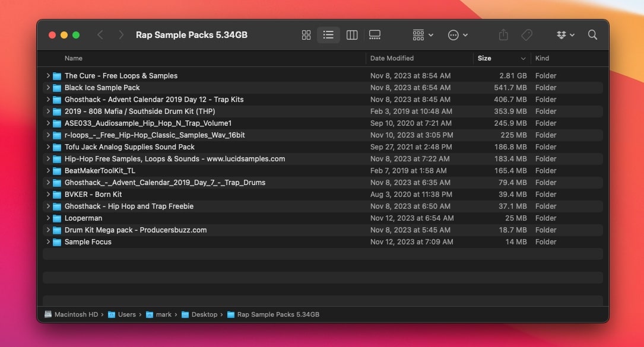The width and height of the screenshot is (644, 347).
Task: Switch to column view
Action: click(352, 35)
